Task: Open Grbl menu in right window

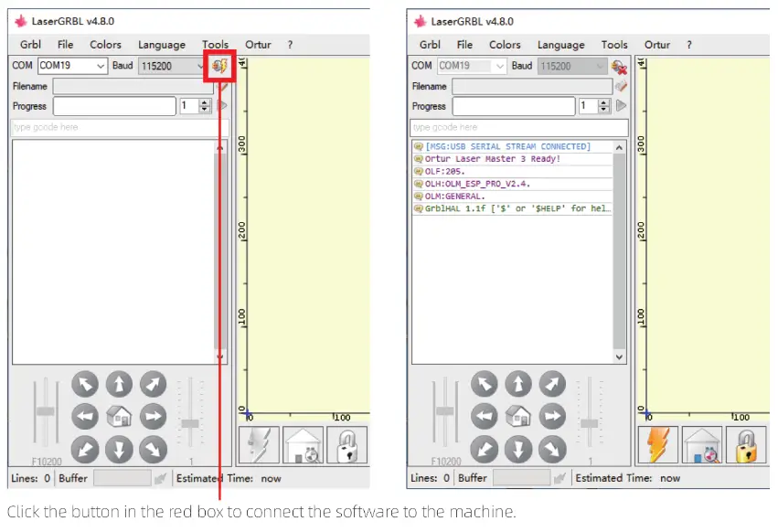Action: click(x=430, y=44)
